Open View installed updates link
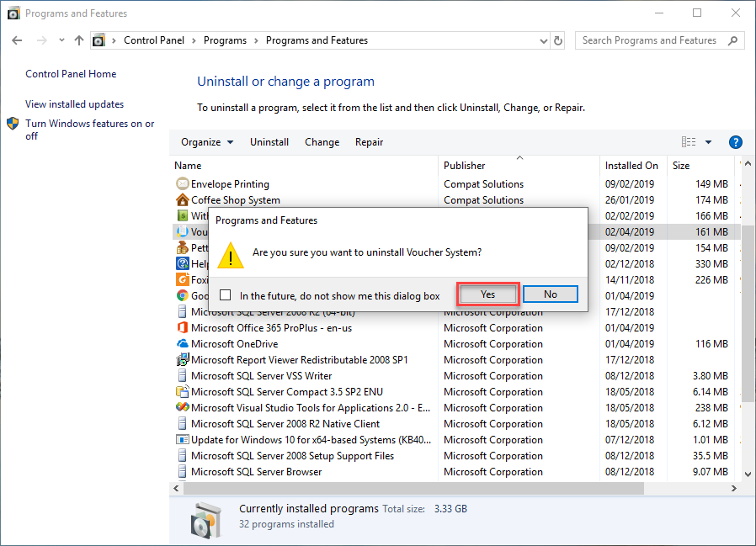This screenshot has height=546, width=756. click(x=75, y=104)
